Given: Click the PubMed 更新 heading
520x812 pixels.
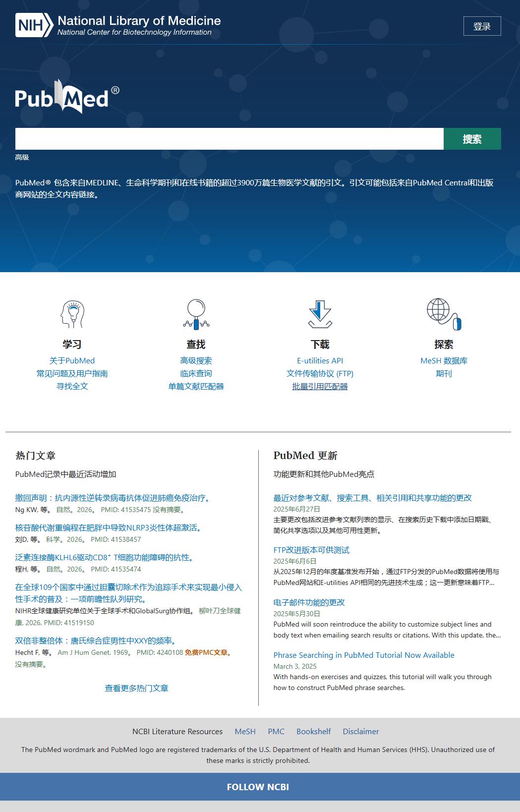Looking at the screenshot, I should [x=305, y=456].
